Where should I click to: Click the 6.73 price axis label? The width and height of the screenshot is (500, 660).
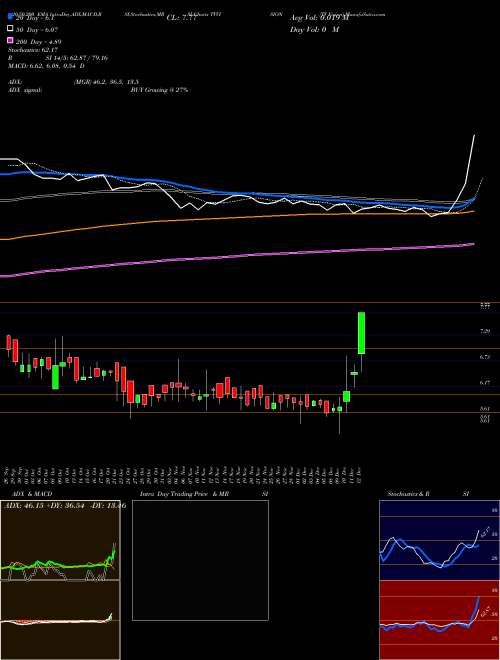point(485,357)
